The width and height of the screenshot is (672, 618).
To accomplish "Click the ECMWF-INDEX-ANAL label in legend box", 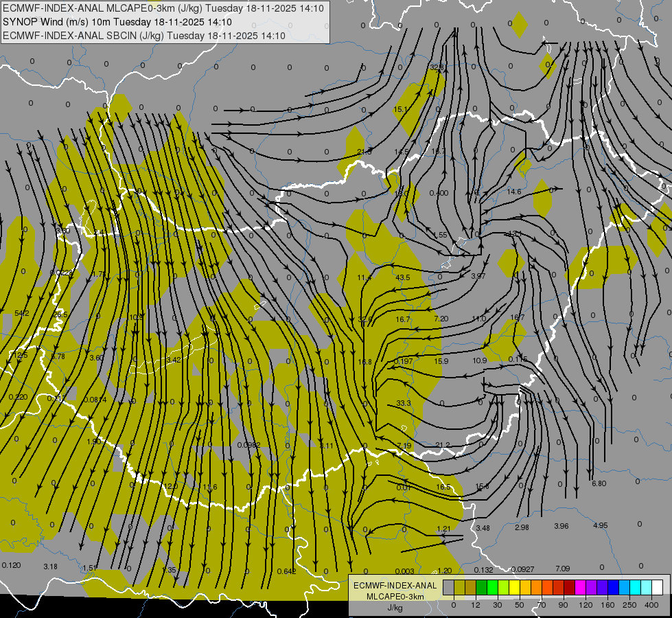I will pyautogui.click(x=395, y=586).
